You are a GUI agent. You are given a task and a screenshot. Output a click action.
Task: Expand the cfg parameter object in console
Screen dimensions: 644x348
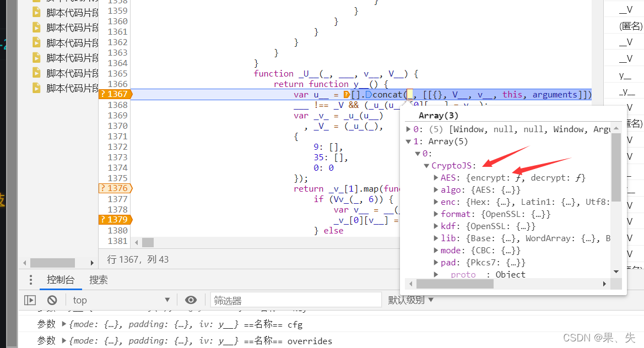pyautogui.click(x=64, y=324)
